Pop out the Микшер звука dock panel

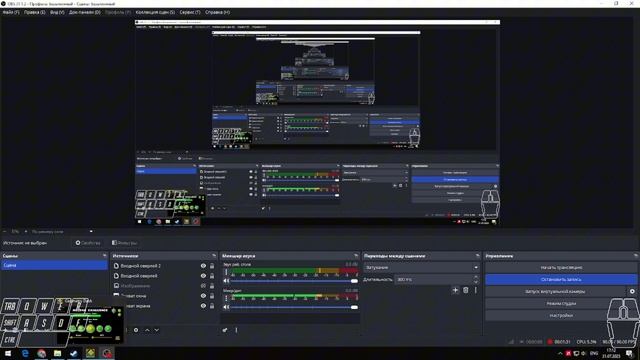[x=356, y=256]
